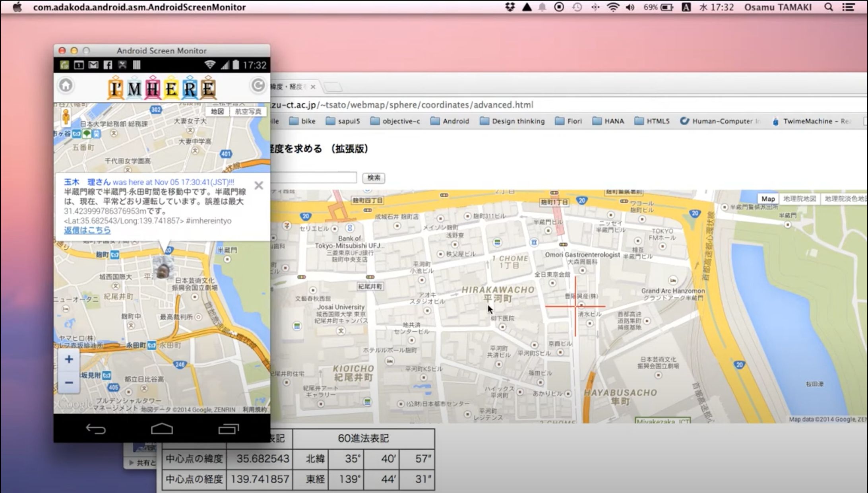Open the Android bookmarks folder
This screenshot has height=493, width=868.
tap(450, 121)
